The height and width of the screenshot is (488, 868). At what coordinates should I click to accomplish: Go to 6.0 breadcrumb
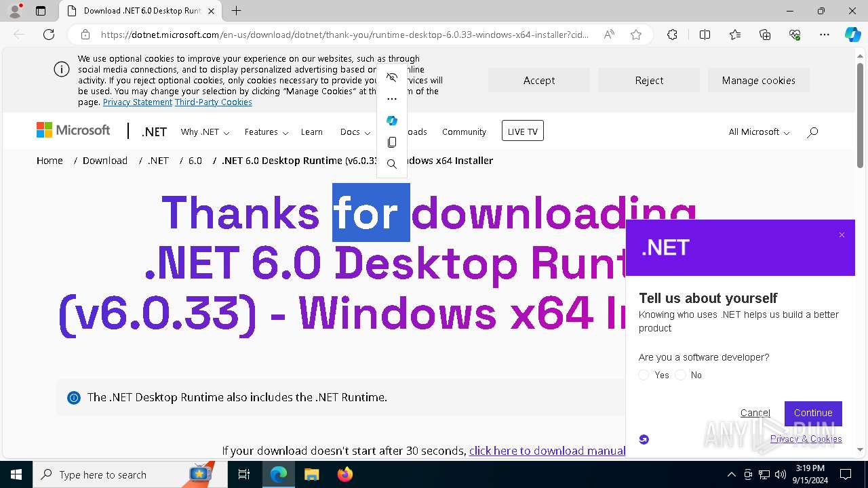195,161
